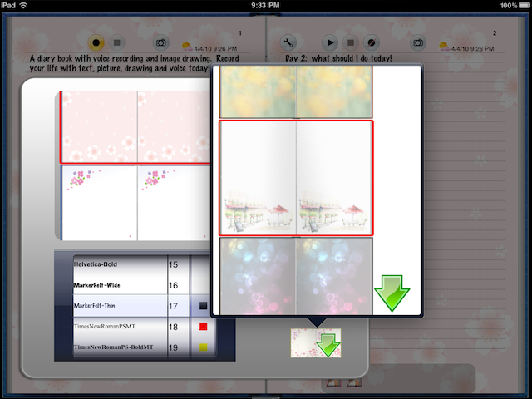Tap the record button on page 1
The image size is (532, 399).
(97, 42)
